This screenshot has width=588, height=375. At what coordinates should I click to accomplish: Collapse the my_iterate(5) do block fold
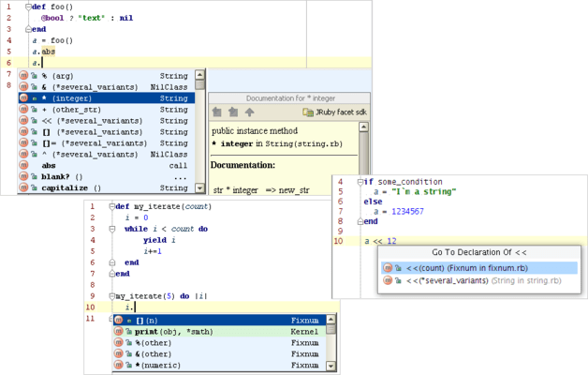coord(111,296)
